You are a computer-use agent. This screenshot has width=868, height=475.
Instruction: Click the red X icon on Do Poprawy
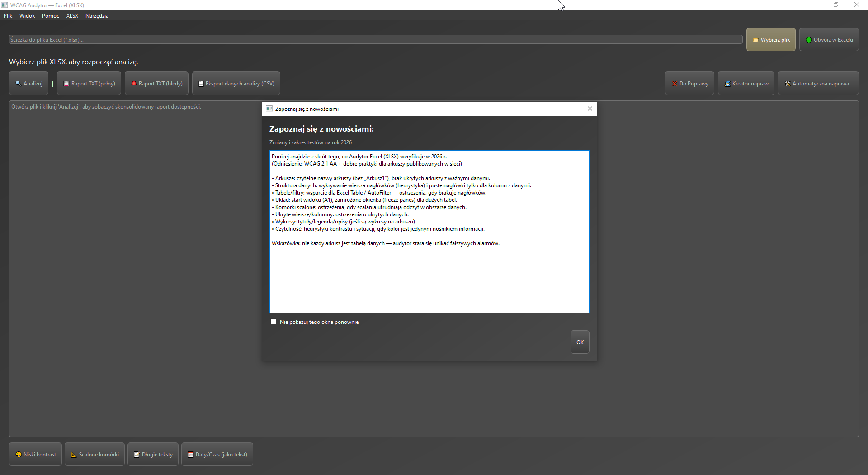click(675, 83)
